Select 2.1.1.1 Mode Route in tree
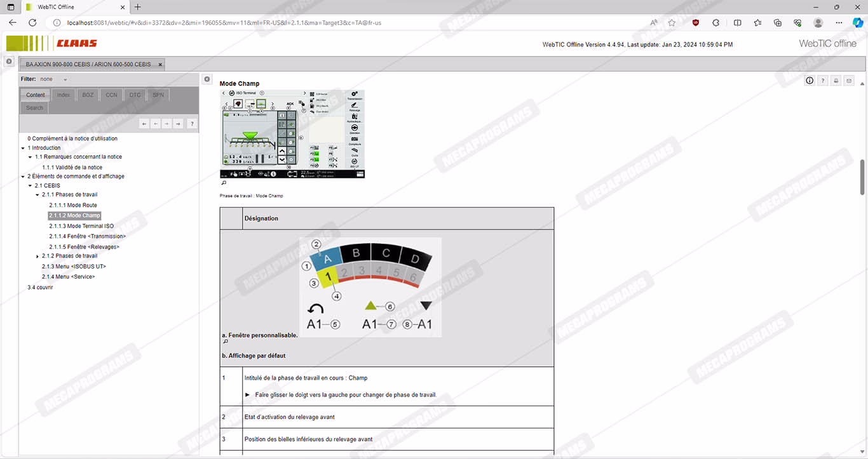The width and height of the screenshot is (868, 459). pyautogui.click(x=73, y=206)
